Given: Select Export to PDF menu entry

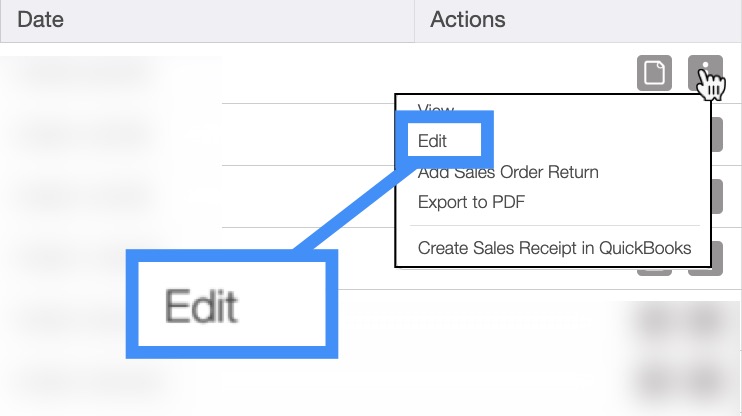Looking at the screenshot, I should [471, 202].
